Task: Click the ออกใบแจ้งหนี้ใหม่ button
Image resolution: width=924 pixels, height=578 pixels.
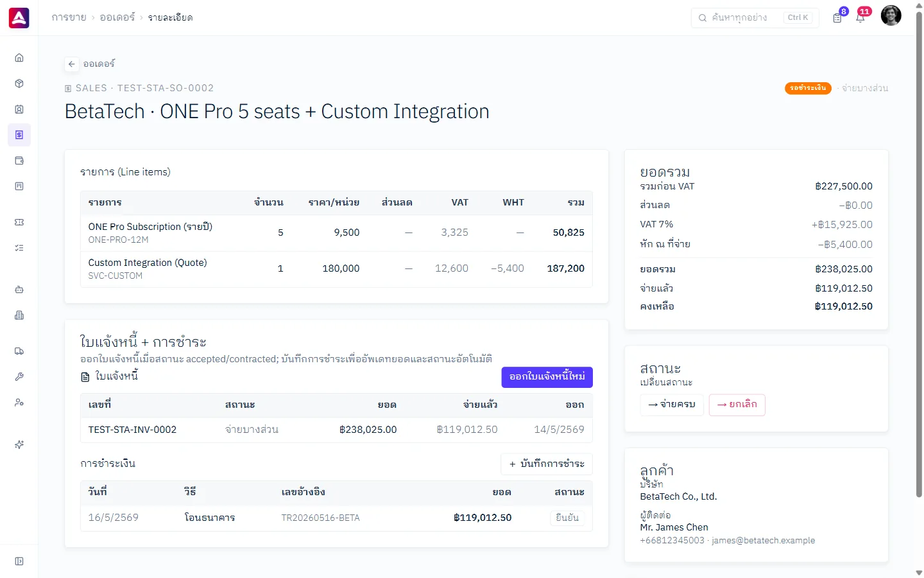Action: pyautogui.click(x=547, y=377)
